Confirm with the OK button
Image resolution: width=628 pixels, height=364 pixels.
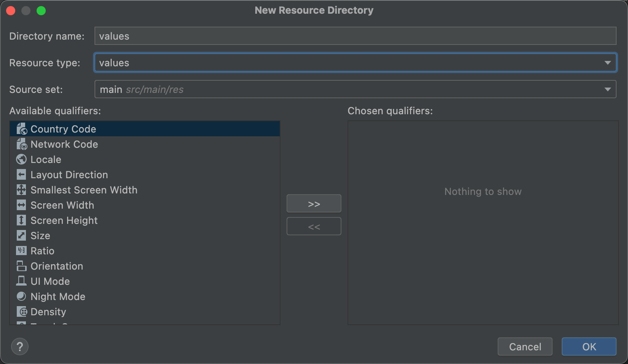click(x=588, y=346)
